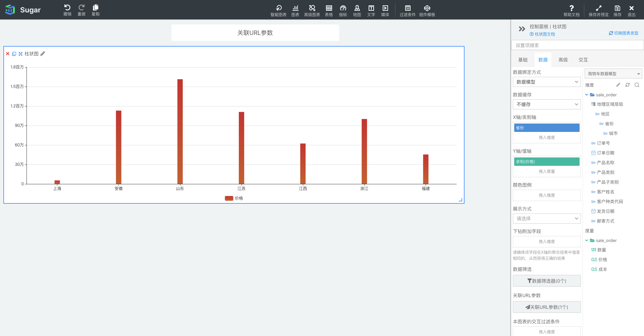
Task: Click the 求和(价格) Y-axis field chip
Action: click(547, 162)
